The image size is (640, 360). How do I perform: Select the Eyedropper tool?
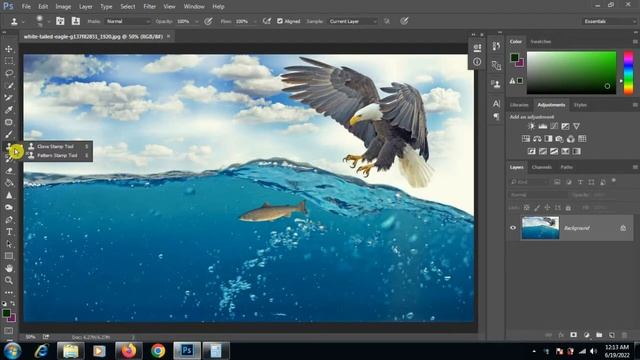[9, 110]
